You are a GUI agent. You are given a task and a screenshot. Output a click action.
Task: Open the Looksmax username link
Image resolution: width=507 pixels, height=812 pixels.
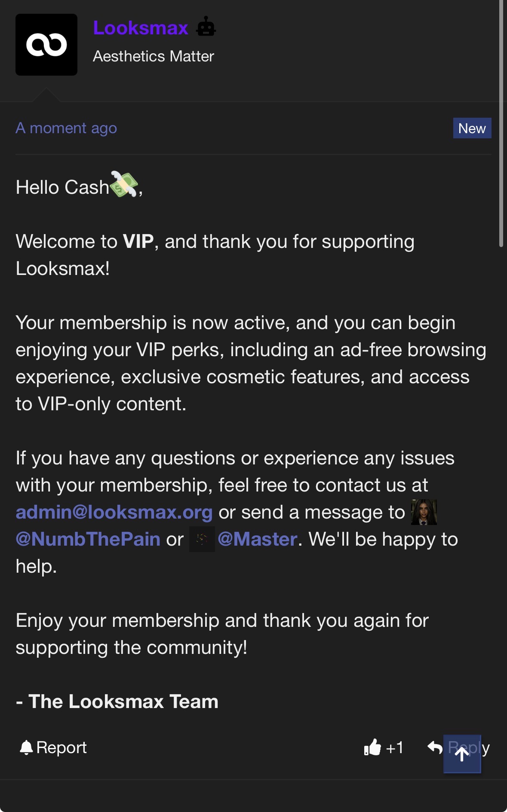tap(141, 28)
